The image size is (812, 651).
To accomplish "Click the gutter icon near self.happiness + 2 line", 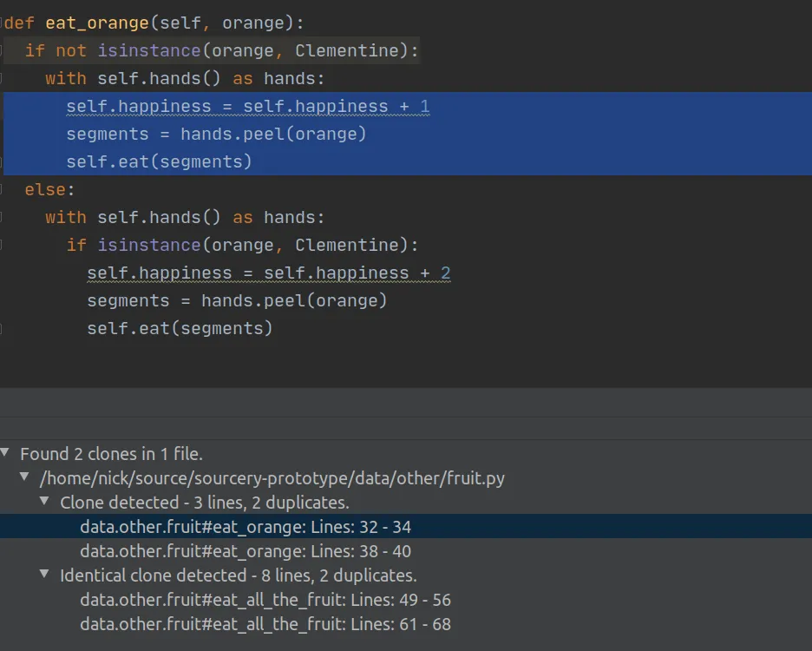I will [x=4, y=273].
